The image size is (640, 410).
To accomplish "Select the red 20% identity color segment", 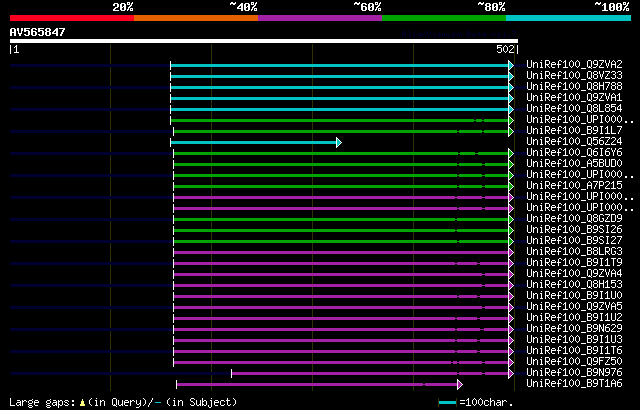I will (x=72, y=18).
